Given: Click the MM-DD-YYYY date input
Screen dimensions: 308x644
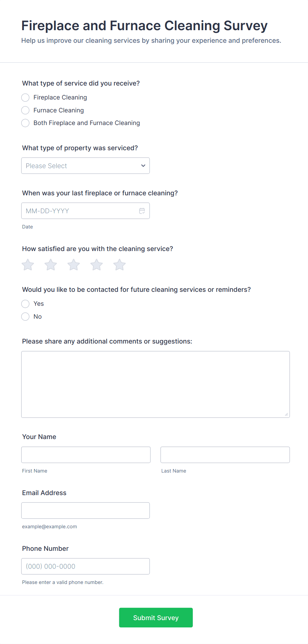Looking at the screenshot, I should [85, 211].
